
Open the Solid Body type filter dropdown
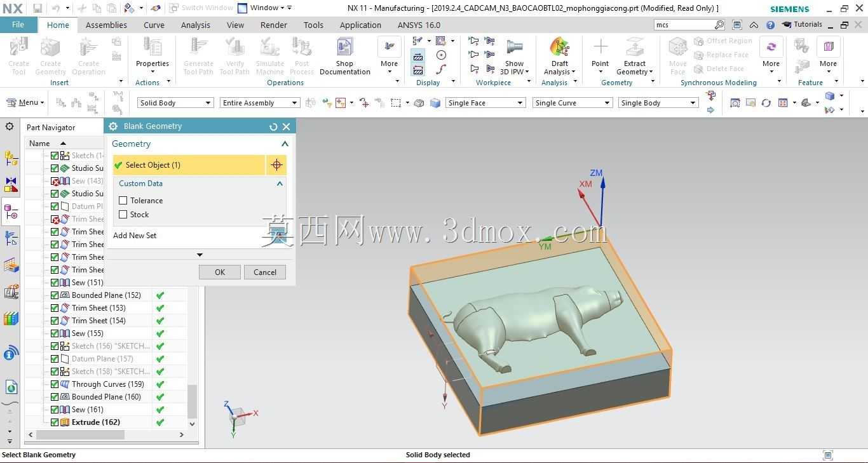tap(175, 103)
